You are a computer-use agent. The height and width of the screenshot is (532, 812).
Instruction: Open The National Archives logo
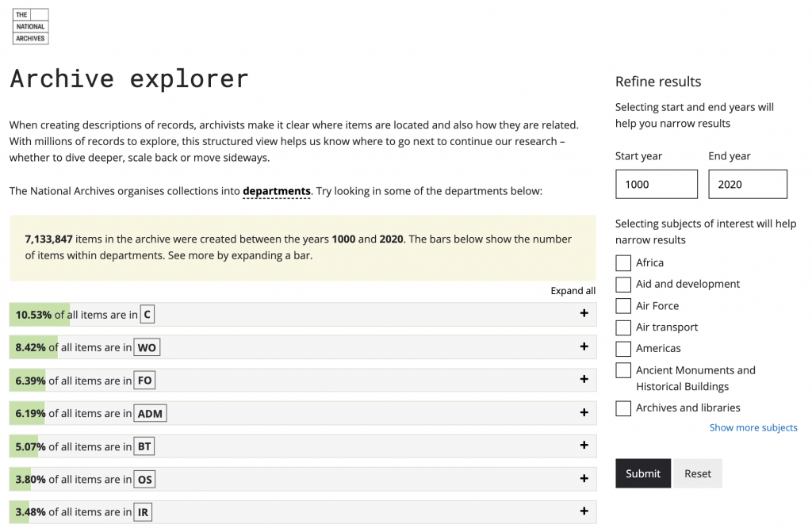(x=31, y=26)
